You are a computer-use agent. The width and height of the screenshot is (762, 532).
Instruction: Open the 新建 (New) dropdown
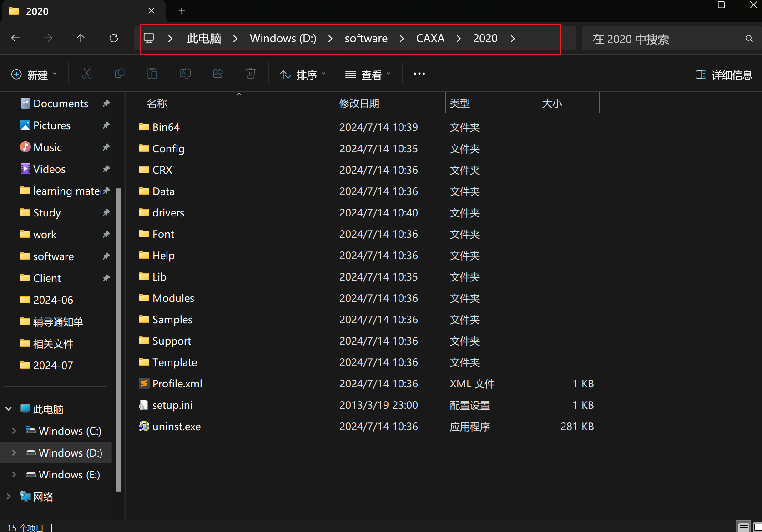(x=34, y=75)
